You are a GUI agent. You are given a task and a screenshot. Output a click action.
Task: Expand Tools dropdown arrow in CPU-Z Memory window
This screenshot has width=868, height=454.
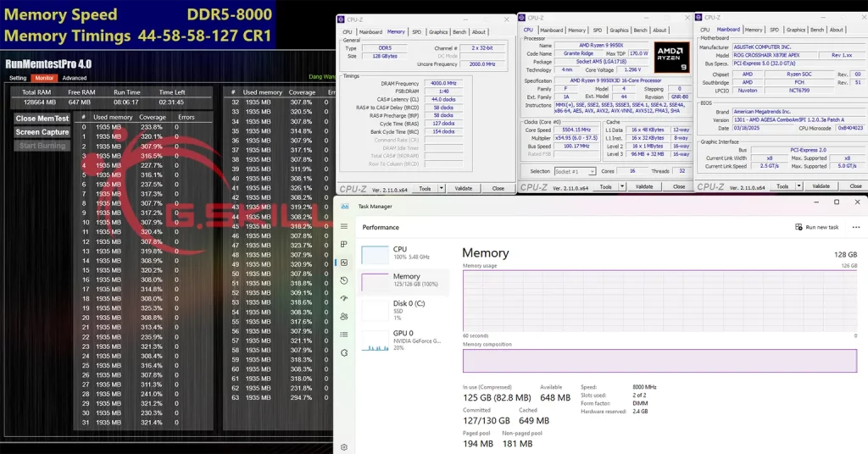441,189
